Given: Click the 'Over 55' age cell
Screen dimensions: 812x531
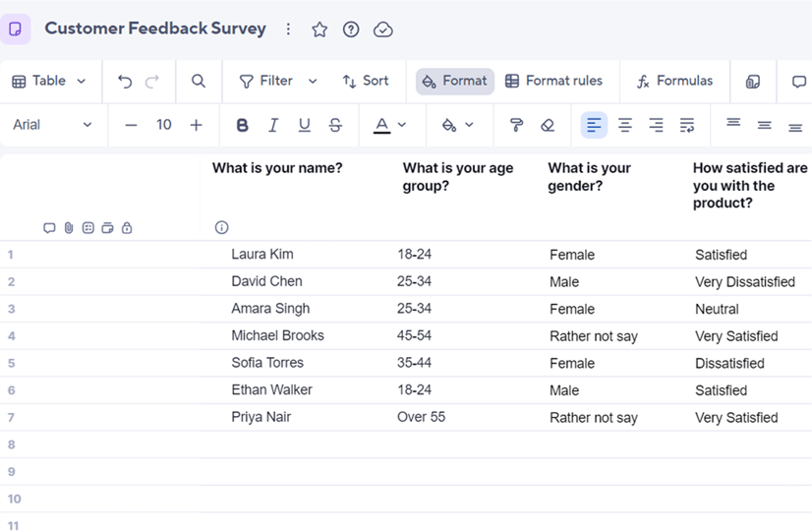Looking at the screenshot, I should click(421, 417).
